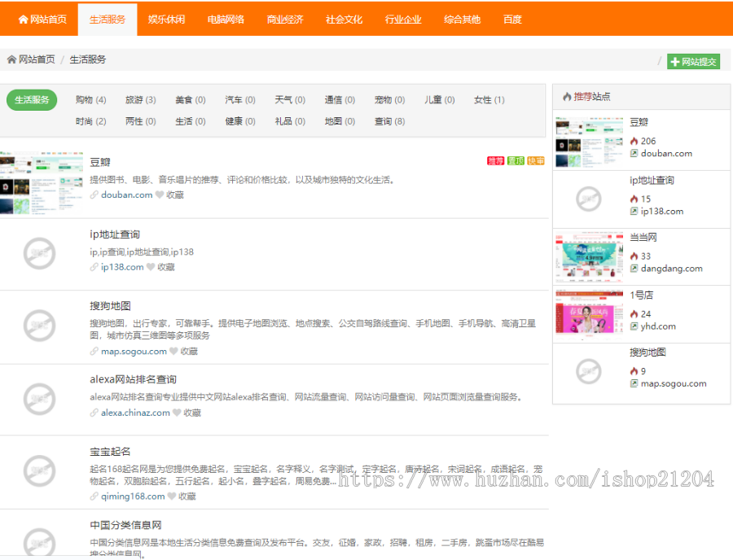Go to 电脑网络 navigation item

point(226,20)
